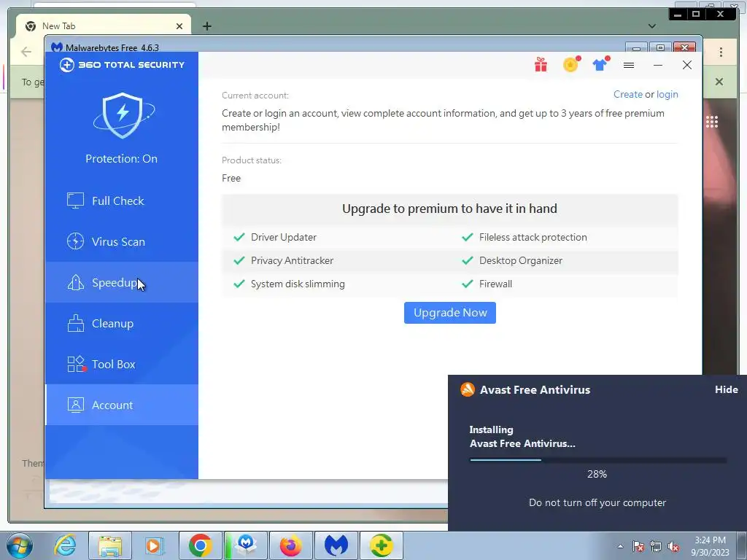Close the 360 Total Security window
Viewport: 747px width, 560px height.
click(687, 65)
